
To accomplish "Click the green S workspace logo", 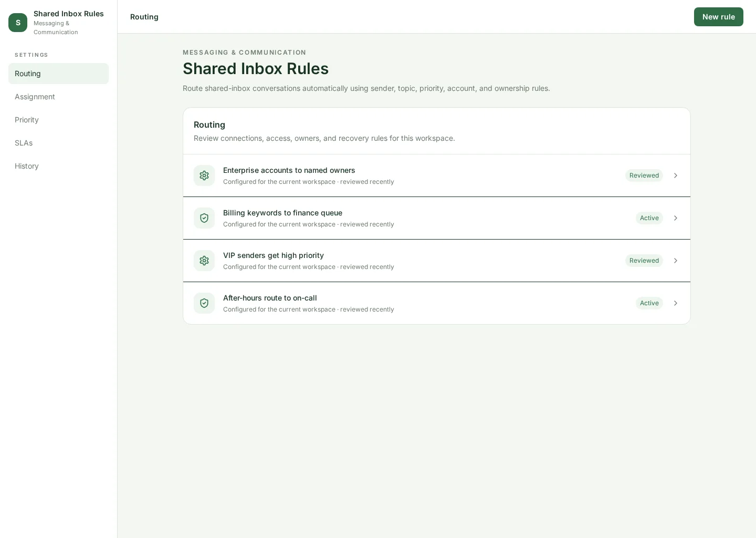I will pyautogui.click(x=18, y=23).
